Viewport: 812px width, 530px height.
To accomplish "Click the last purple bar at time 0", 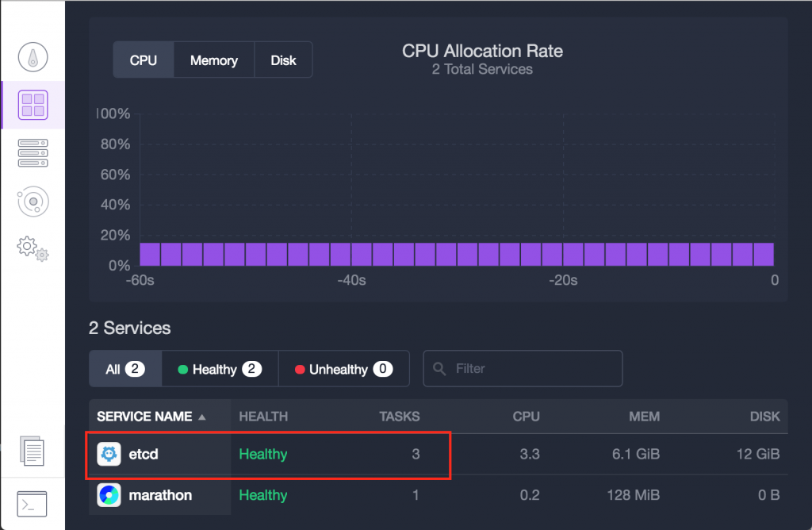I will [x=764, y=255].
